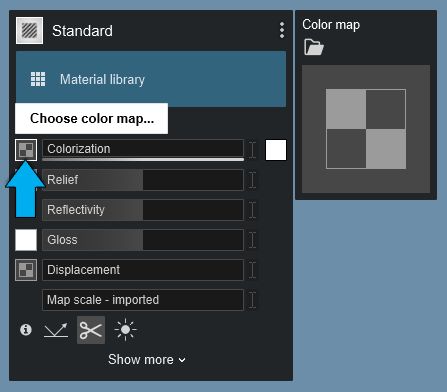Click the Displacement field
Screen dimensions: 447x392
coord(143,270)
